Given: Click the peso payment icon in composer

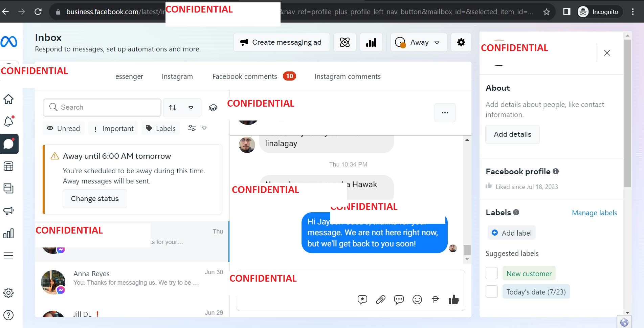Looking at the screenshot, I should pos(436,300).
